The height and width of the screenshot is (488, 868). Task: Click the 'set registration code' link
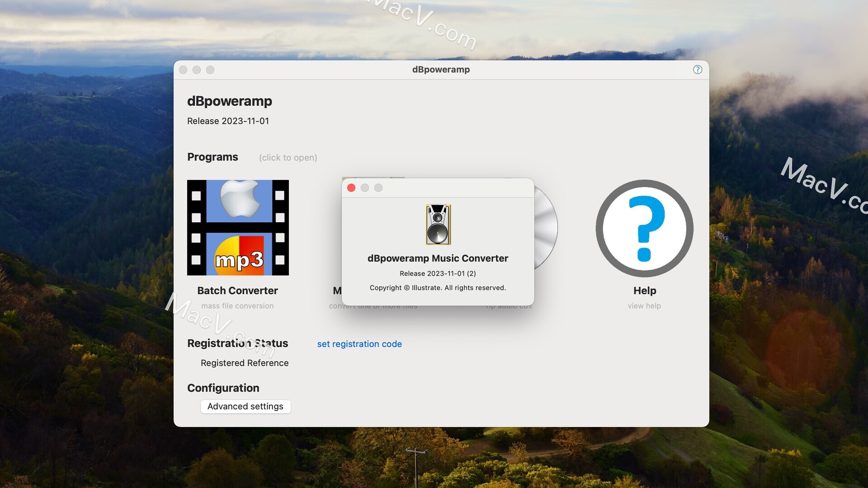click(x=359, y=344)
